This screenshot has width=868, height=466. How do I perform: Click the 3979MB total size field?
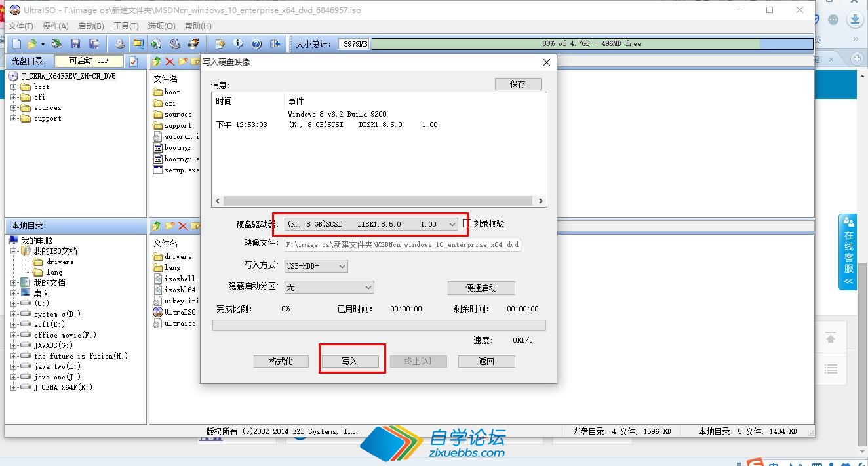coord(354,44)
